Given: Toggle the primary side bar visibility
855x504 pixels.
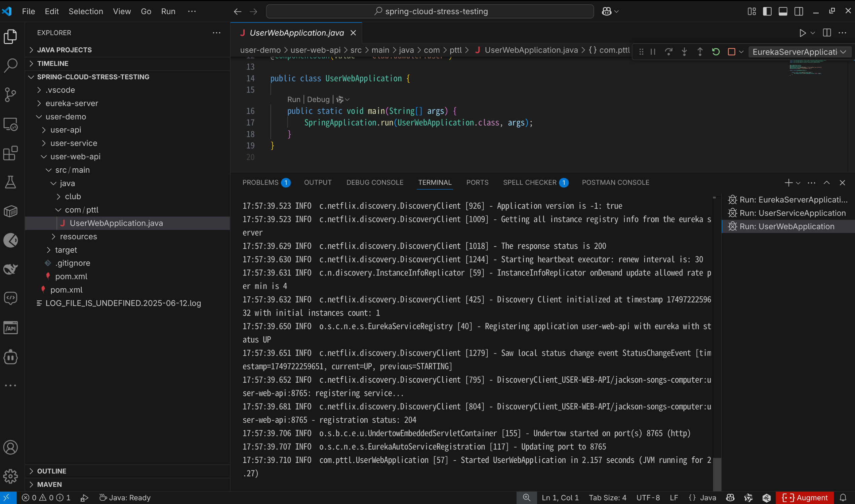Looking at the screenshot, I should tap(767, 11).
